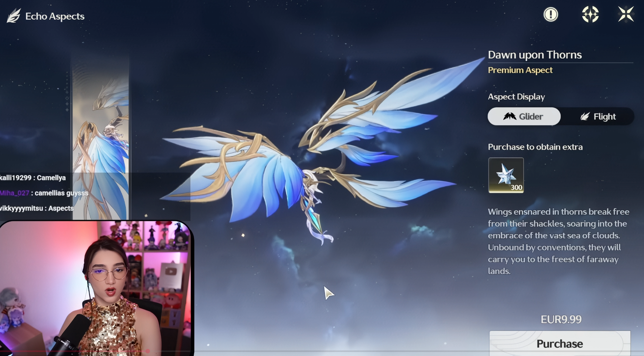Close the Echo Aspects screen with X
The image size is (644, 356).
pyautogui.click(x=626, y=14)
